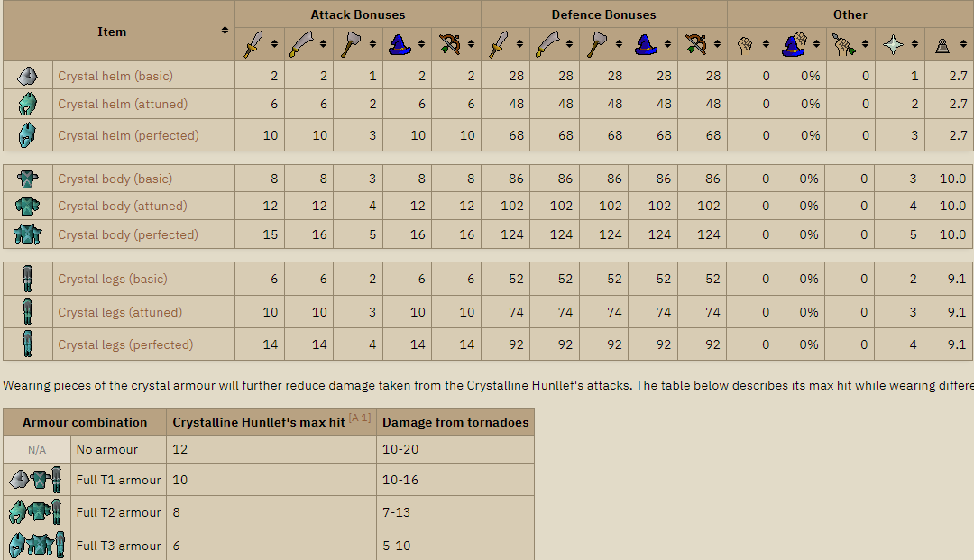This screenshot has width=974, height=560.
Task: Click the Crystal body (basic) item icon
Action: (27, 179)
